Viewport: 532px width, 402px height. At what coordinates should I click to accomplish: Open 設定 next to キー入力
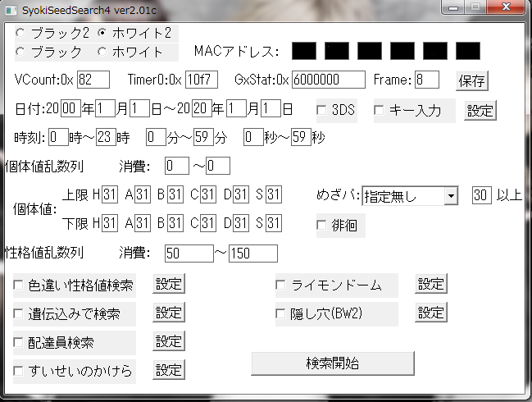(480, 111)
